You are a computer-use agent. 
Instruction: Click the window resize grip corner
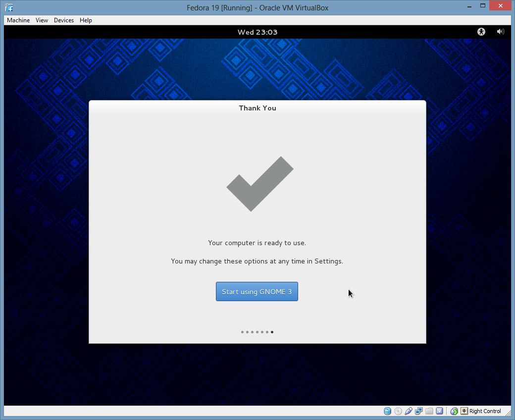point(508,413)
